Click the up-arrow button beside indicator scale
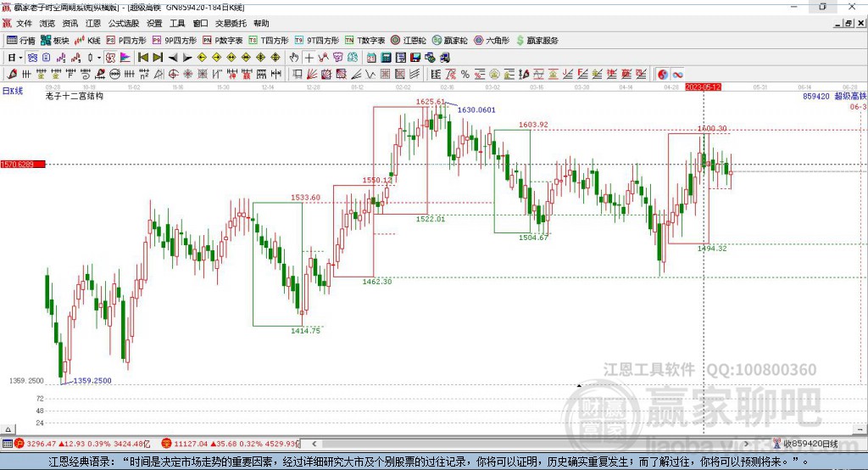 click(x=8, y=429)
